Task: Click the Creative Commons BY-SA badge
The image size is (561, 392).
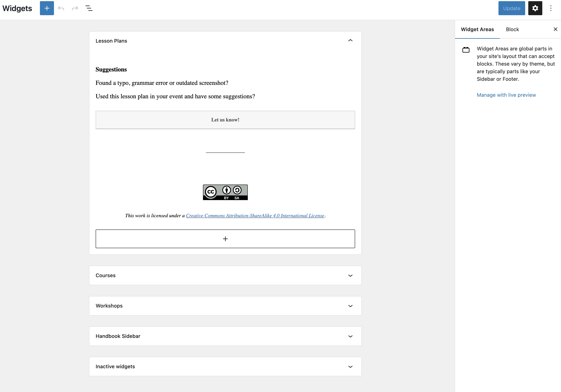Action: pos(225,192)
